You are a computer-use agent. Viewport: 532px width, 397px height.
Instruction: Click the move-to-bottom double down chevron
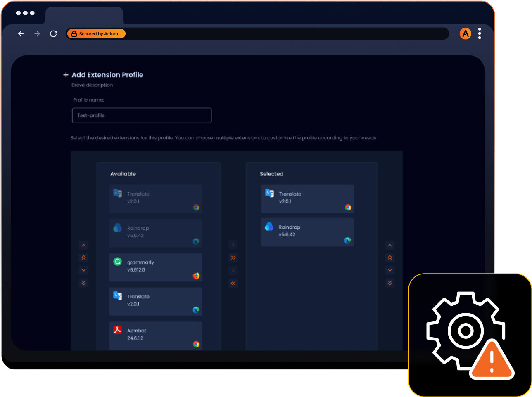point(84,283)
